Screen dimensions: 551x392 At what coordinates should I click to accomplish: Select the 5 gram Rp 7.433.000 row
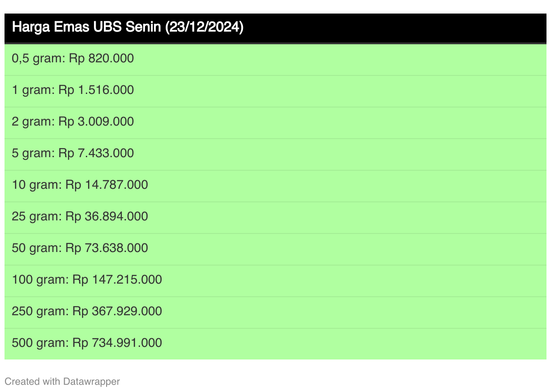click(x=275, y=154)
